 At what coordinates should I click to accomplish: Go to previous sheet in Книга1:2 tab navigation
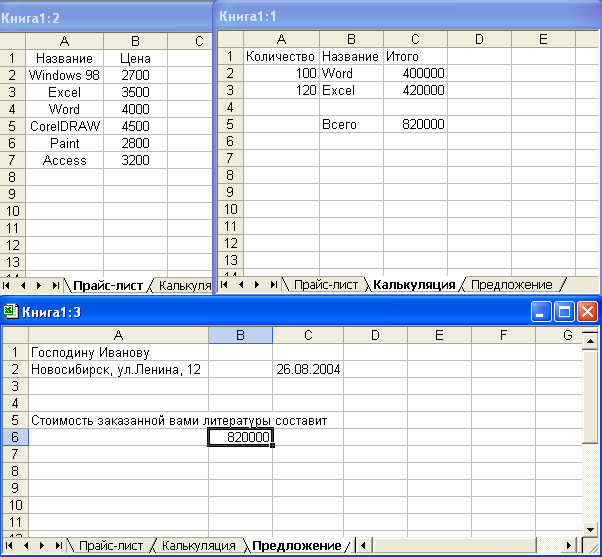tap(23, 286)
